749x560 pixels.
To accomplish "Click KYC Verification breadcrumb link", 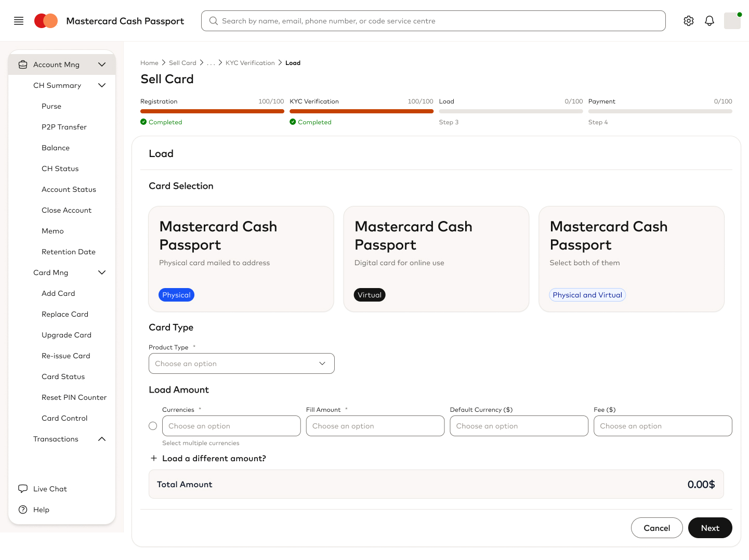I will click(x=250, y=63).
